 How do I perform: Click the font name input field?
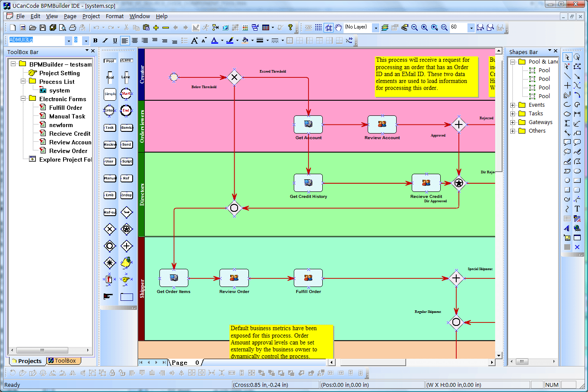coord(37,40)
